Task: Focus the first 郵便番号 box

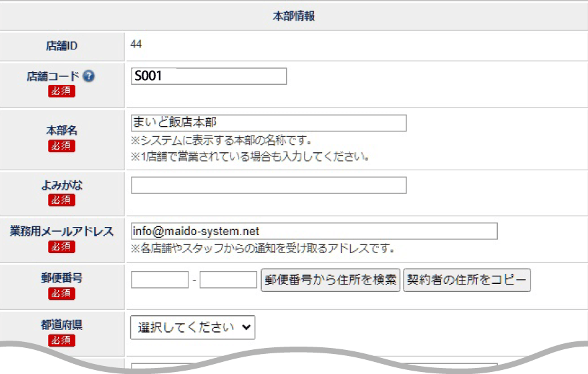Action: [160, 279]
